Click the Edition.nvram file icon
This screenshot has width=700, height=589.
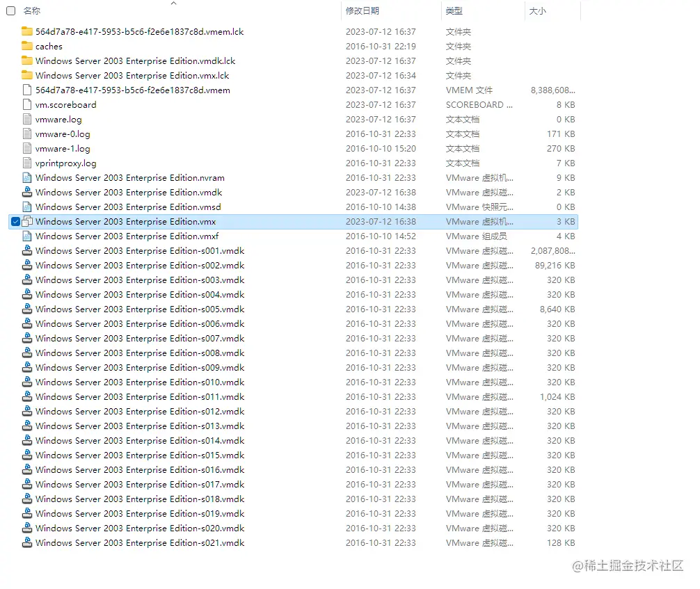click(x=27, y=177)
